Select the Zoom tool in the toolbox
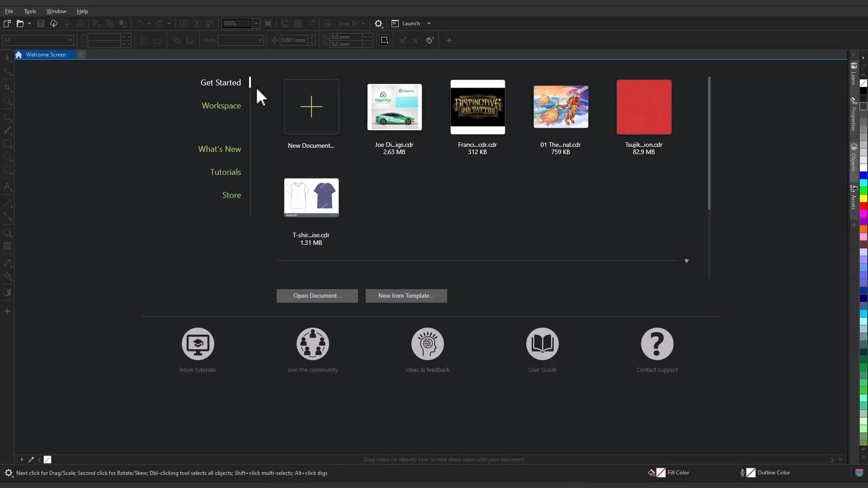The image size is (868, 488). (x=7, y=101)
